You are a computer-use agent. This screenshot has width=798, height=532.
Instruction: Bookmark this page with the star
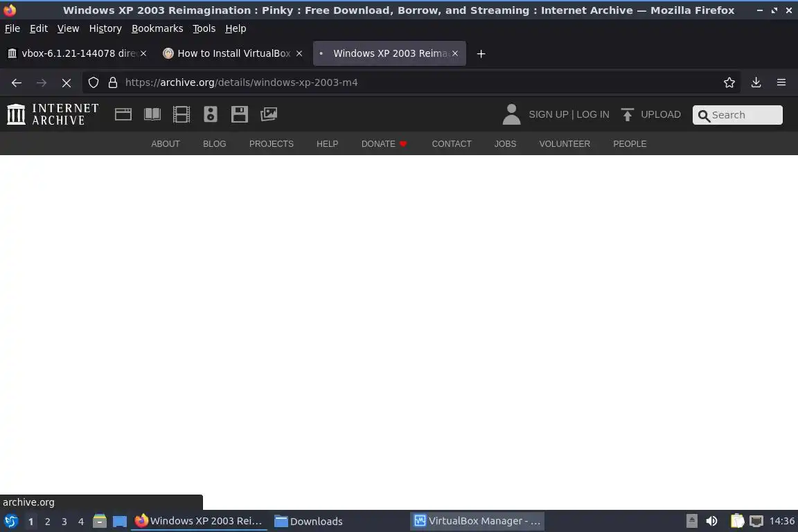[729, 82]
